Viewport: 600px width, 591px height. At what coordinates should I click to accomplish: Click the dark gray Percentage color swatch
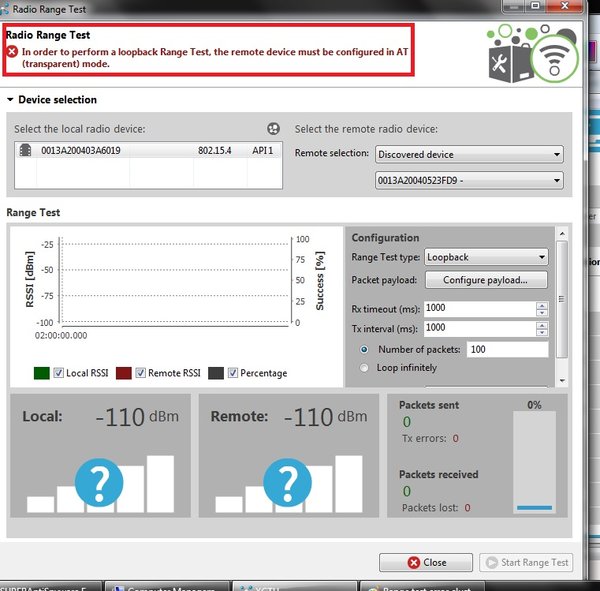point(216,373)
